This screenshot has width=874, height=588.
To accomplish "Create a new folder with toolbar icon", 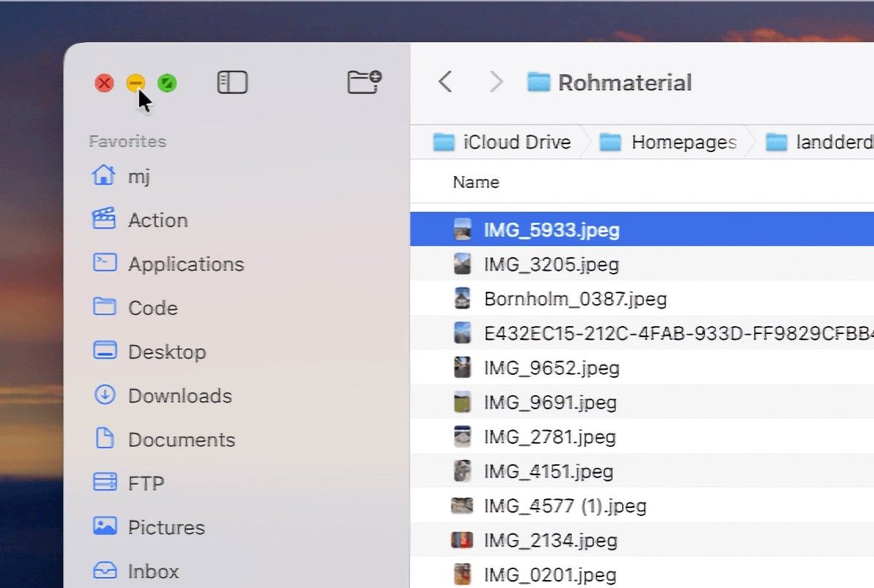I will click(x=364, y=82).
